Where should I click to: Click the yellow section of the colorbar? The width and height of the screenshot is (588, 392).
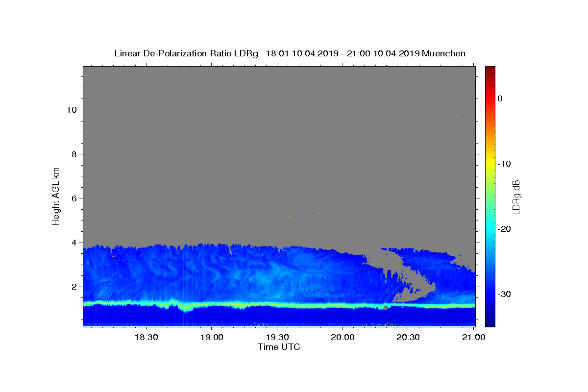[490, 162]
